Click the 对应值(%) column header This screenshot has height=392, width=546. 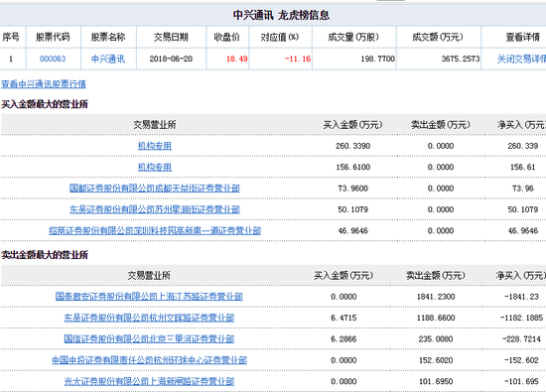pos(280,37)
